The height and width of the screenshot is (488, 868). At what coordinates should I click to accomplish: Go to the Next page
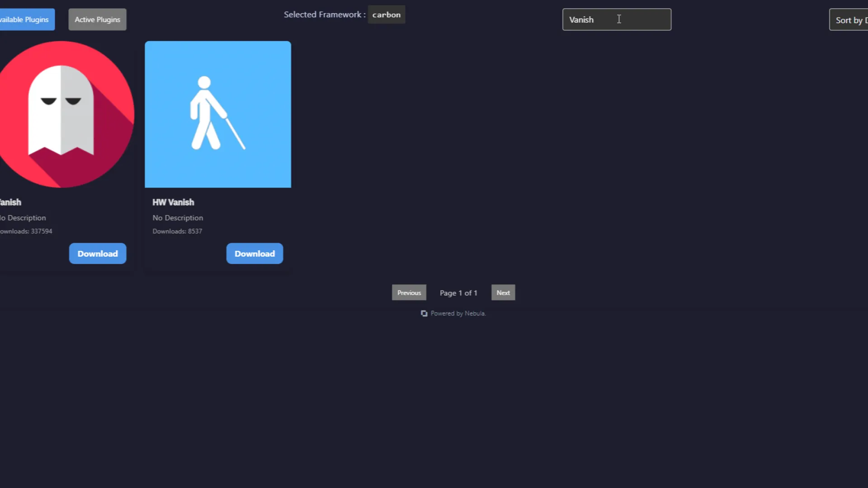[503, 293]
